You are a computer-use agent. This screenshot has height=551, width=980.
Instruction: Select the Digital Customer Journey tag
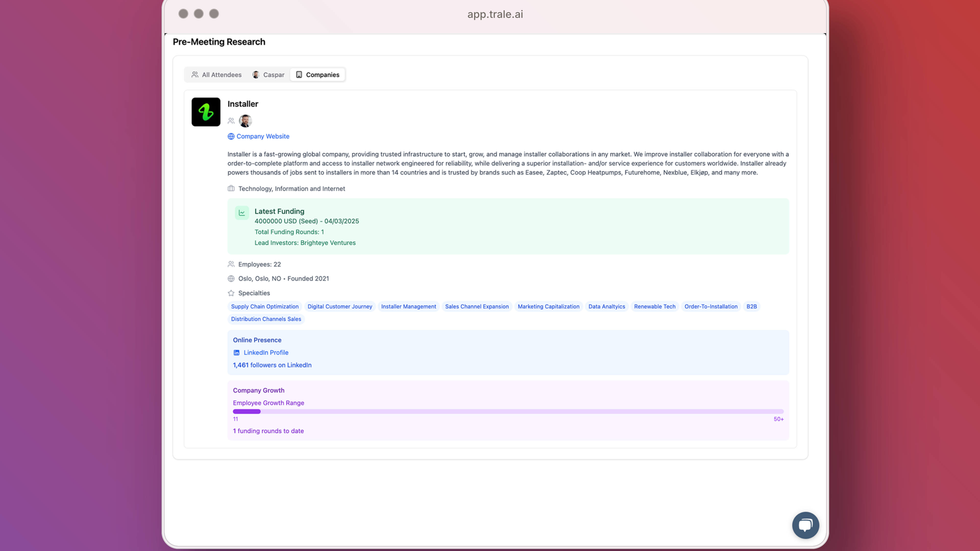pyautogui.click(x=340, y=306)
